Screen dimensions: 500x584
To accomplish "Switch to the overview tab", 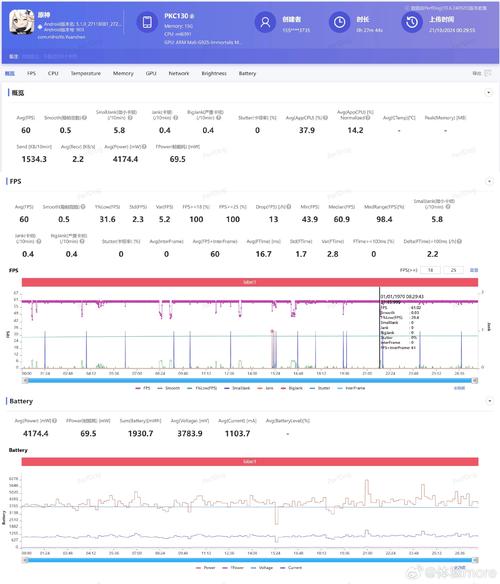I will pos(10,73).
